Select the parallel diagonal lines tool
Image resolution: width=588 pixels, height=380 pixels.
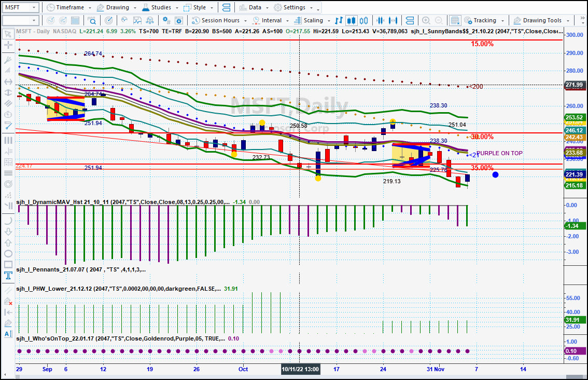8,103
